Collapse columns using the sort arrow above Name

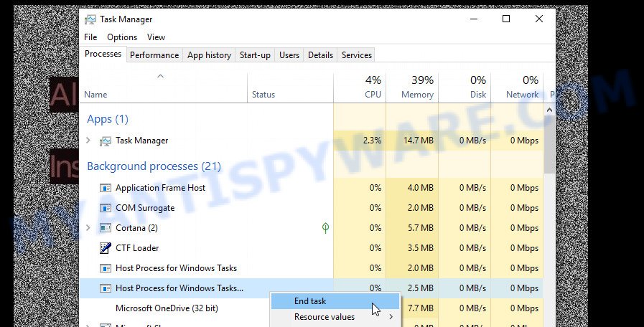[x=161, y=76]
